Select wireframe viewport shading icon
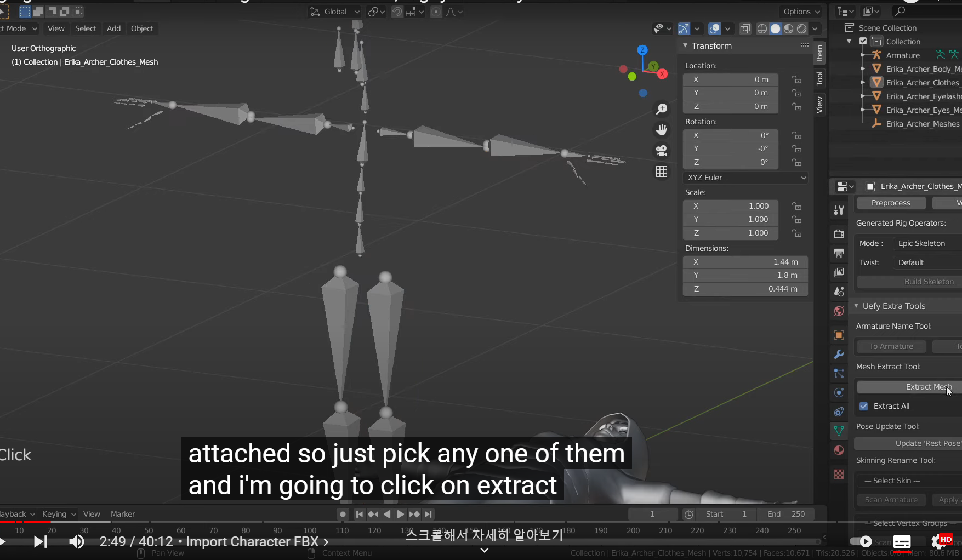This screenshot has width=962, height=560. click(x=762, y=28)
